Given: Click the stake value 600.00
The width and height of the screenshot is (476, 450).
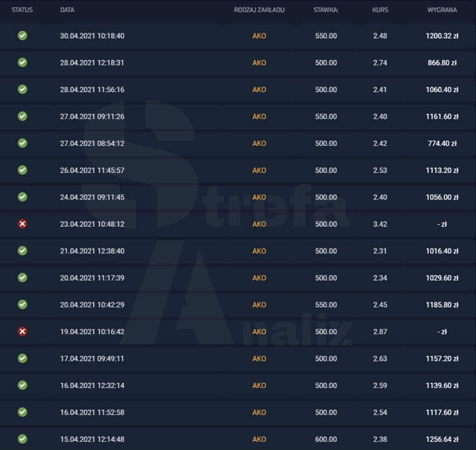Looking at the screenshot, I should click(x=326, y=439).
